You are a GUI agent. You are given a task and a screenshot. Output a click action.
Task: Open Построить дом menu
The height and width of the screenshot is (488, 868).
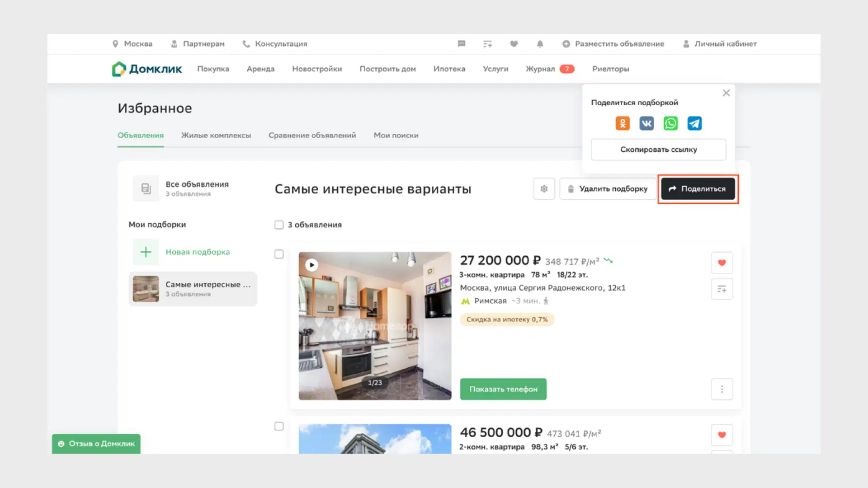click(x=387, y=69)
